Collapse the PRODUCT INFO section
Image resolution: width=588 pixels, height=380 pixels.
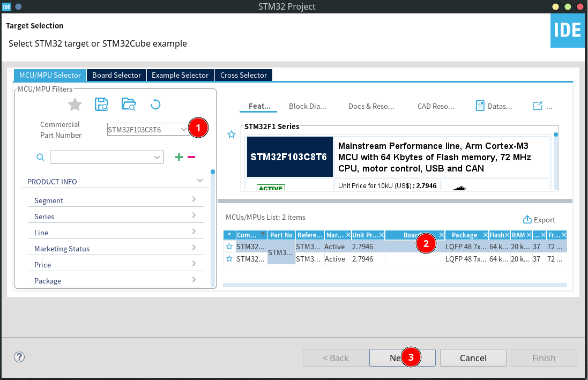[x=200, y=181]
